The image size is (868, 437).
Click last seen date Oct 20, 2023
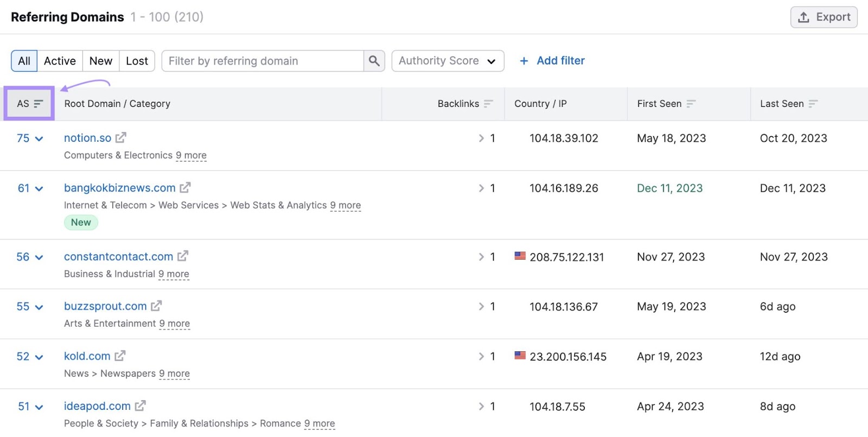(793, 138)
